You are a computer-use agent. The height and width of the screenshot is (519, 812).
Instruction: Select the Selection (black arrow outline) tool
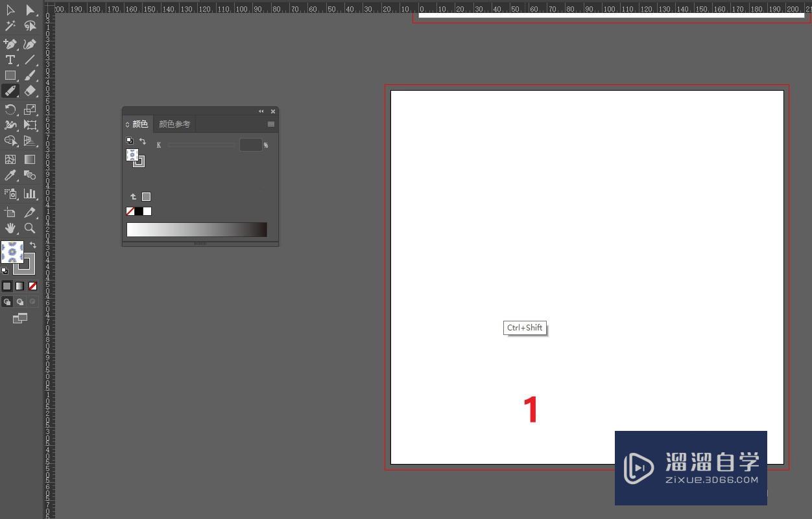pyautogui.click(x=10, y=10)
